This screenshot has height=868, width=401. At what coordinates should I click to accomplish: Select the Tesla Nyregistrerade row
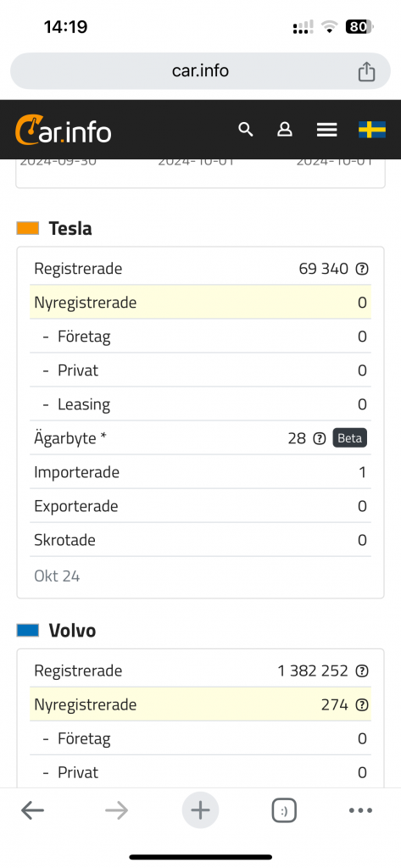pyautogui.click(x=200, y=303)
